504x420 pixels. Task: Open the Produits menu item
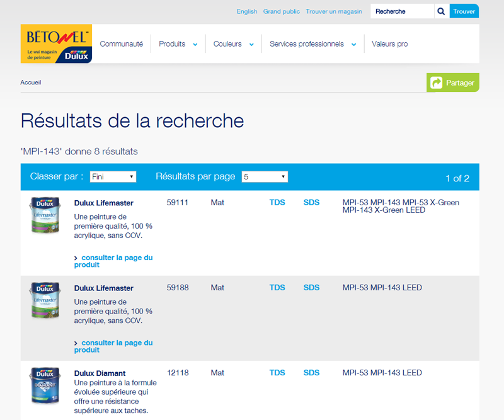point(172,43)
